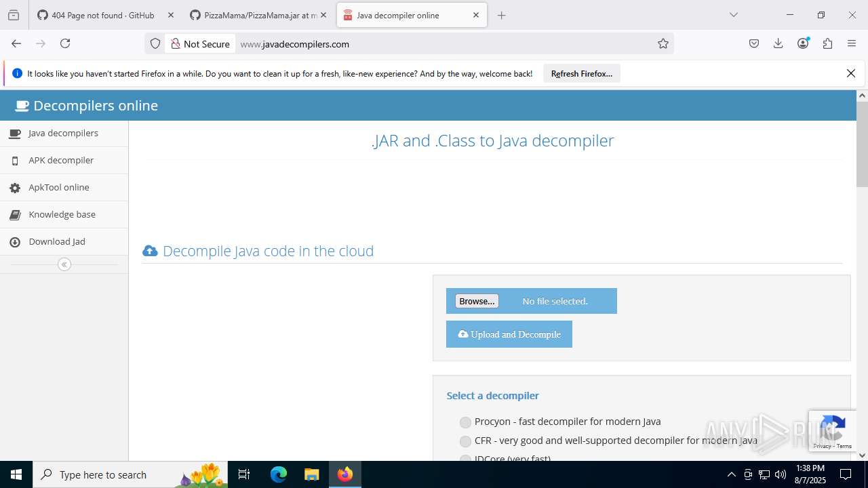Open the List all tabs dropdown arrow

point(734,15)
